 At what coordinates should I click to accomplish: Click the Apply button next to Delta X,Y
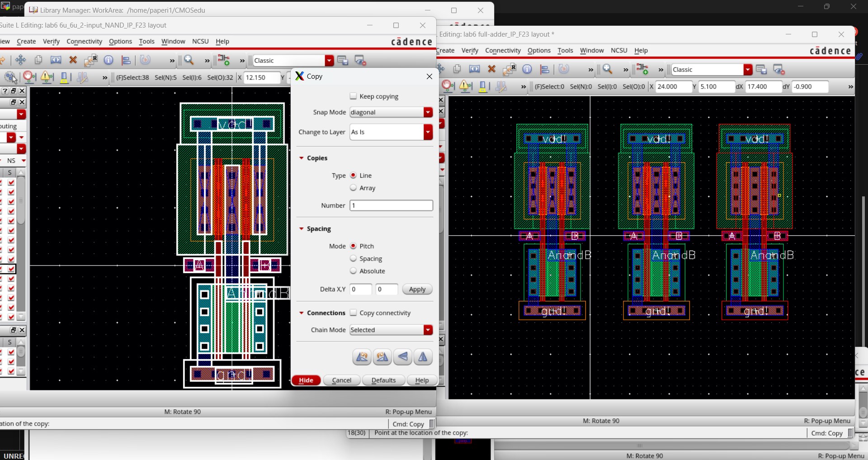(417, 289)
